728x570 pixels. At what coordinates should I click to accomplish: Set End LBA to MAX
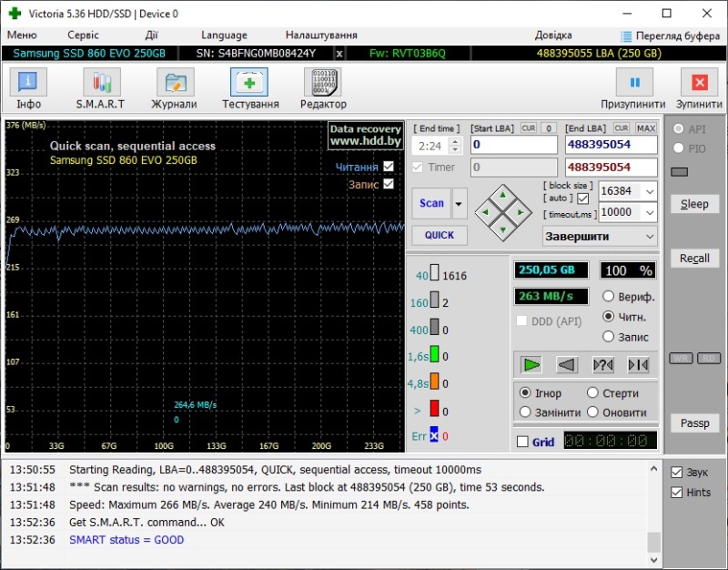click(x=646, y=128)
